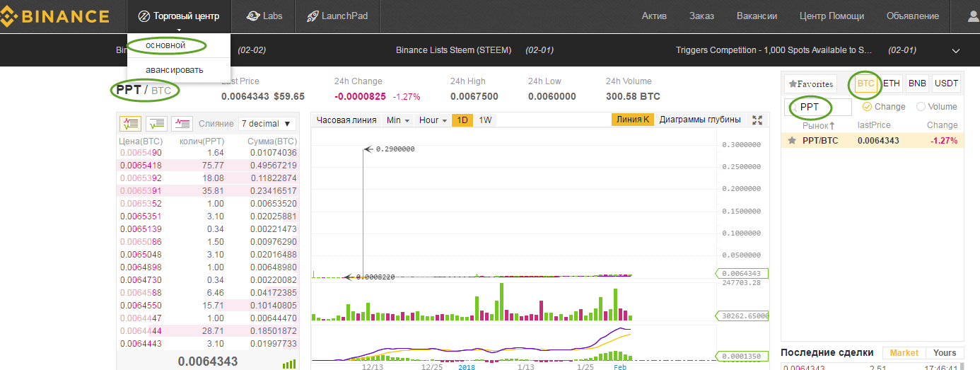Click the star next to PPT/BTC
The width and height of the screenshot is (980, 370).
[x=792, y=141]
